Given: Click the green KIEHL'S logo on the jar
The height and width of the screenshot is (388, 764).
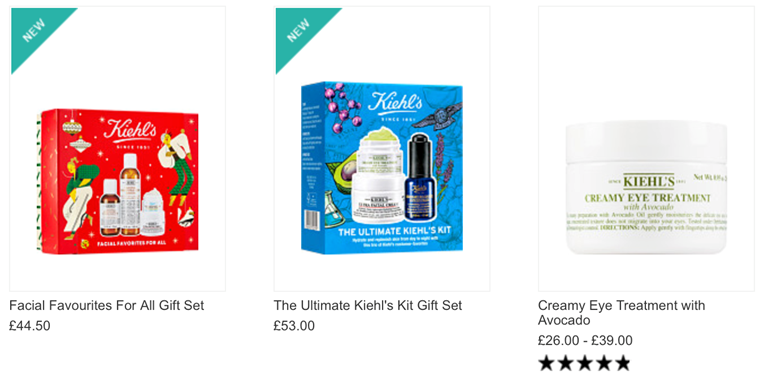Looking at the screenshot, I should point(649,182).
